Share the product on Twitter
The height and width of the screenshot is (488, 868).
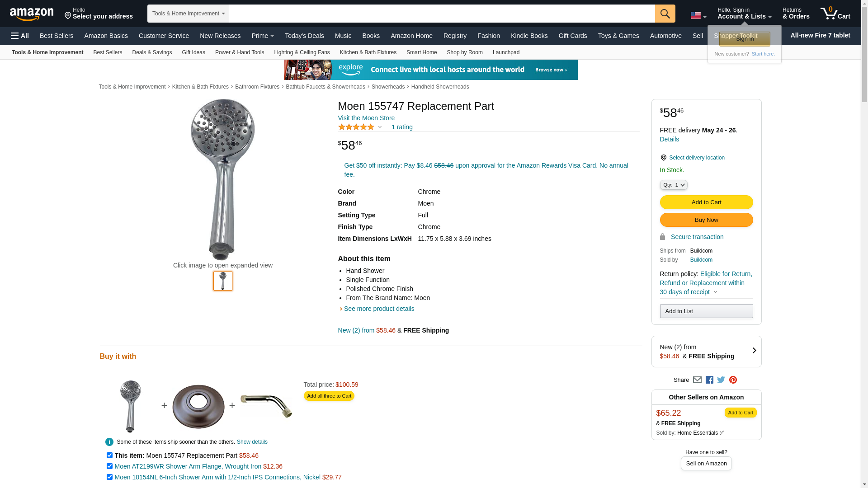click(x=721, y=380)
